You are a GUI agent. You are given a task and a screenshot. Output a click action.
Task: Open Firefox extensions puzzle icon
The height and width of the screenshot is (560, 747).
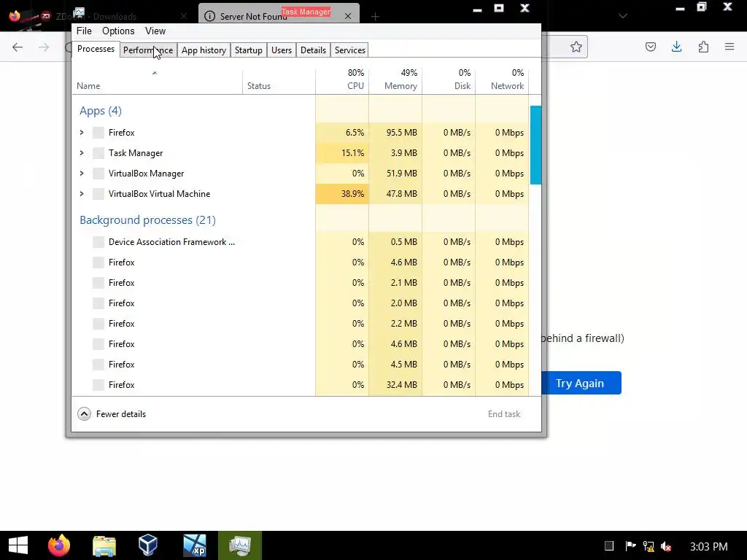click(x=703, y=47)
